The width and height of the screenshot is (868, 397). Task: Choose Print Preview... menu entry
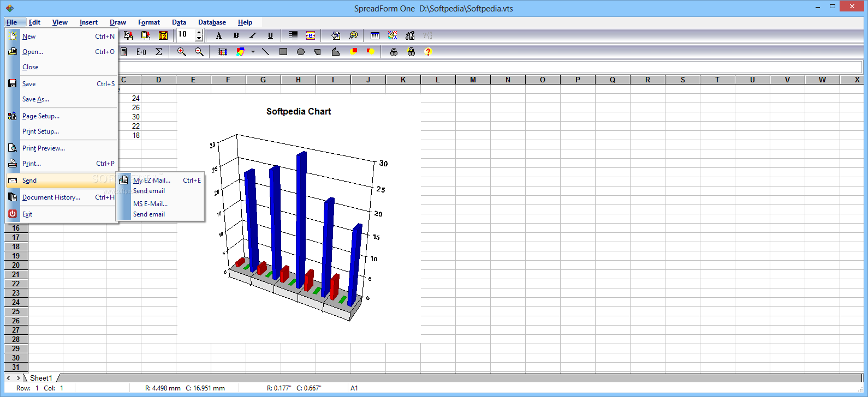click(62, 148)
